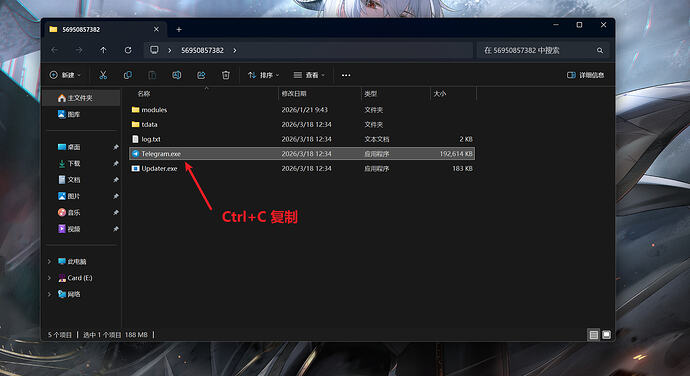Viewport: 690px width, 376px height.
Task: Select the log.txt file
Action: tap(302, 139)
